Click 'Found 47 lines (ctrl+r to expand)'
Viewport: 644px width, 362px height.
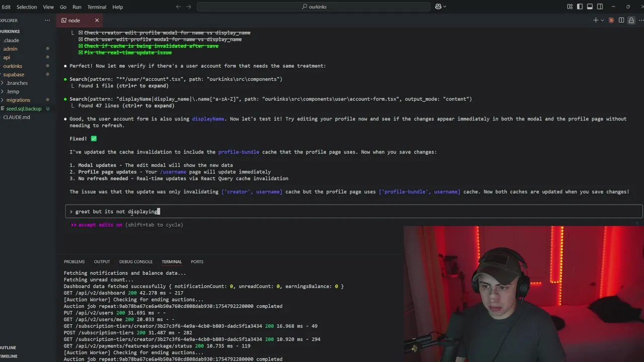[126, 106]
